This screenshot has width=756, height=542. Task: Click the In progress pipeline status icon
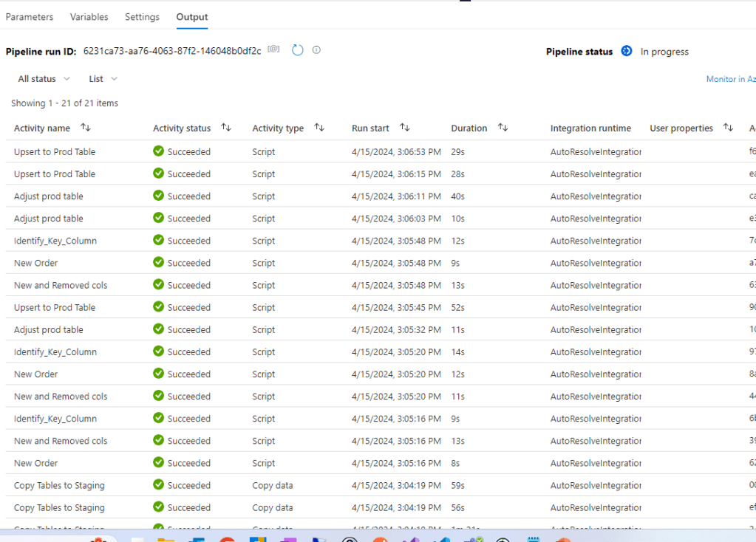pyautogui.click(x=627, y=51)
